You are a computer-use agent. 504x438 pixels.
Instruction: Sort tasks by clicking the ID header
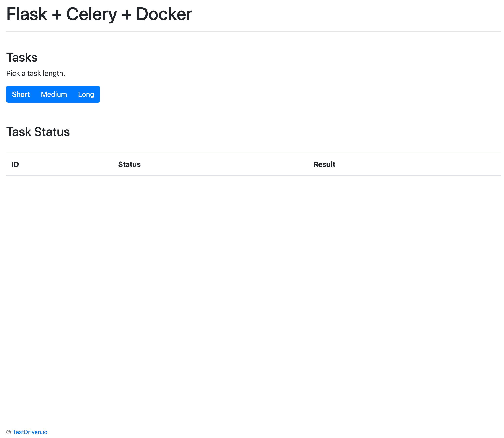[15, 164]
